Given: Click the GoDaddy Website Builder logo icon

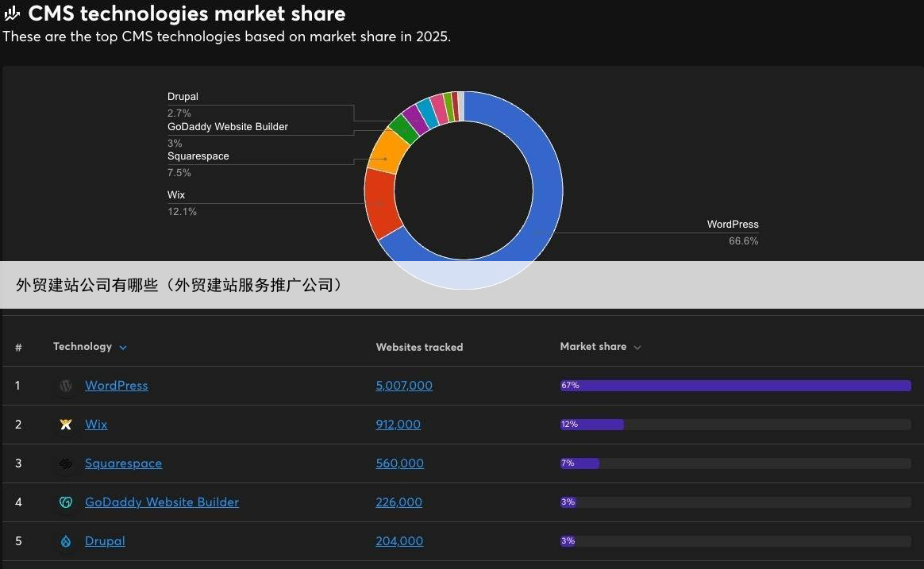Looking at the screenshot, I should [67, 502].
